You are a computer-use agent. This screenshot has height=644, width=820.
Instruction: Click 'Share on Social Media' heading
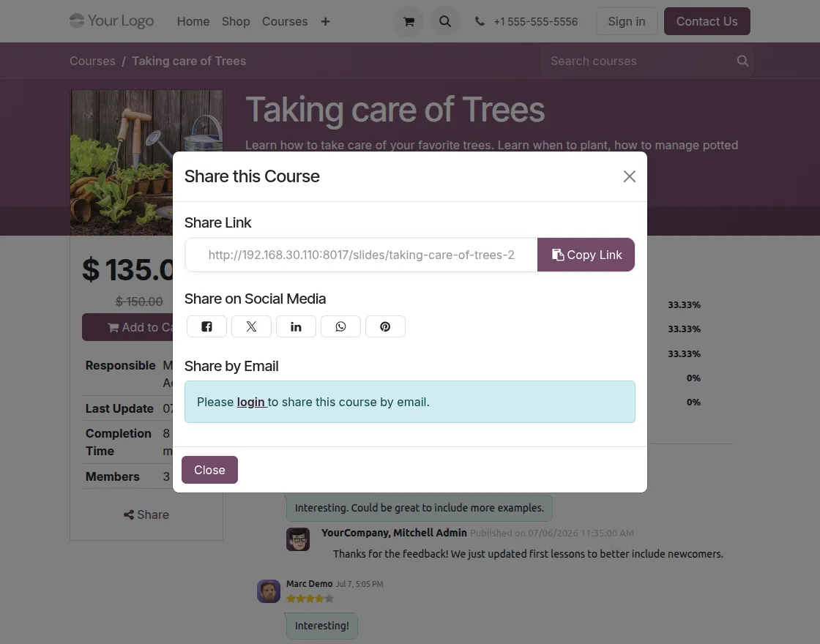(256, 299)
